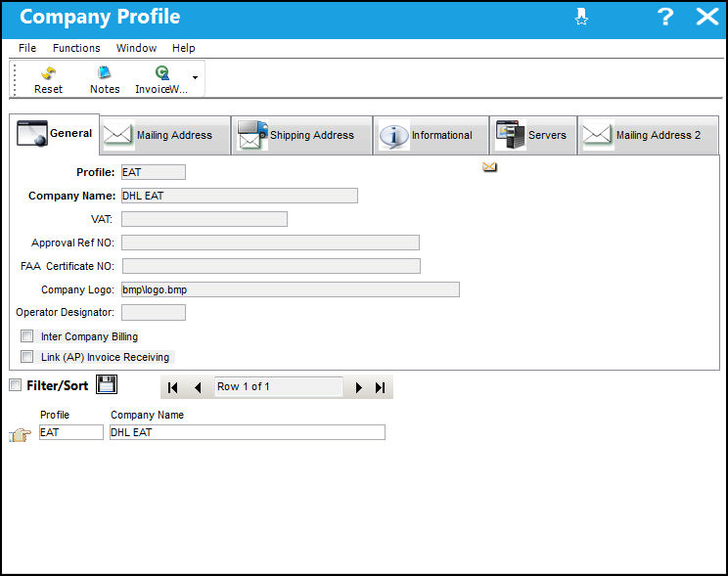The image size is (728, 576).
Task: Click the Company Name column header in the list
Action: pyautogui.click(x=147, y=415)
